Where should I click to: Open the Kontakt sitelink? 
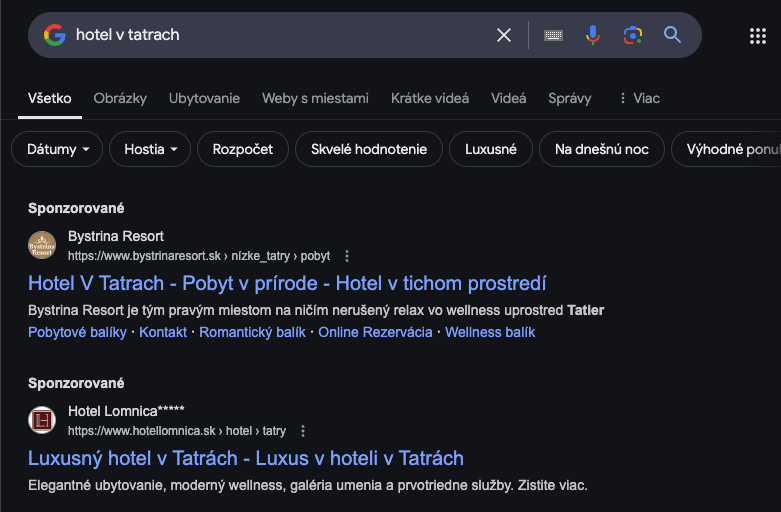coord(163,332)
